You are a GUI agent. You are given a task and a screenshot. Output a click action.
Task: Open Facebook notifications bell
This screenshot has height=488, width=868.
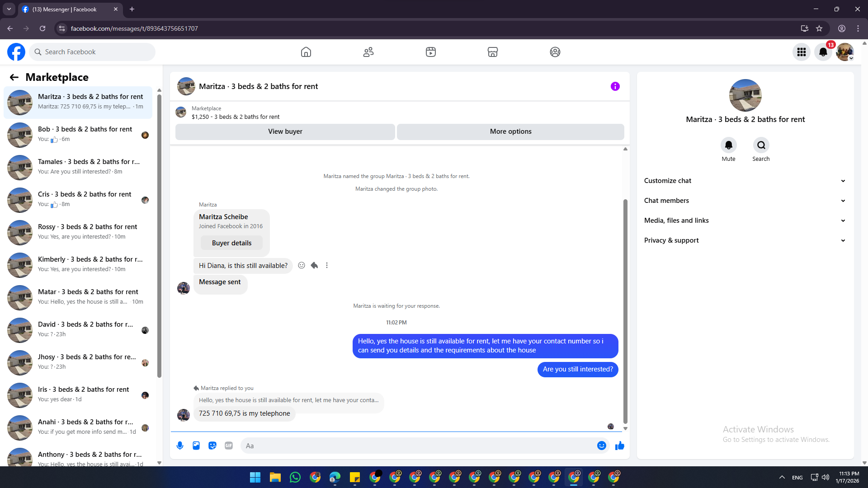823,52
